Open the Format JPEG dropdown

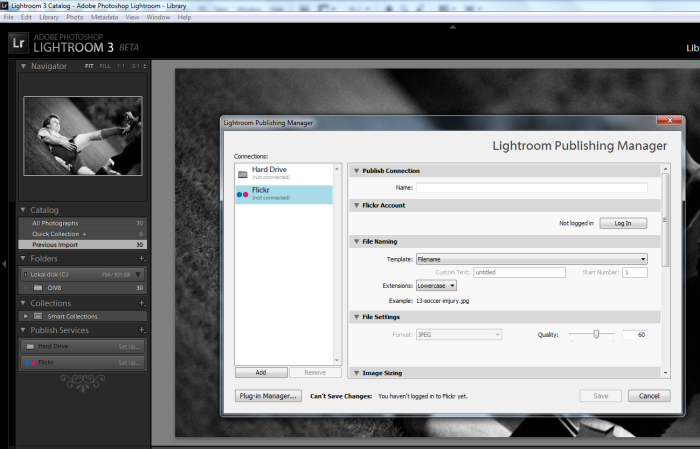459,335
